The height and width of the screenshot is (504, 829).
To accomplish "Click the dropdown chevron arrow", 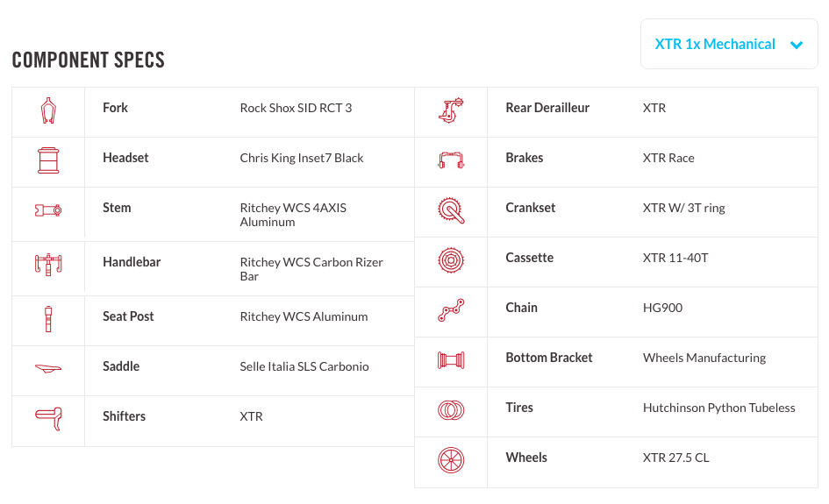I will click(797, 46).
